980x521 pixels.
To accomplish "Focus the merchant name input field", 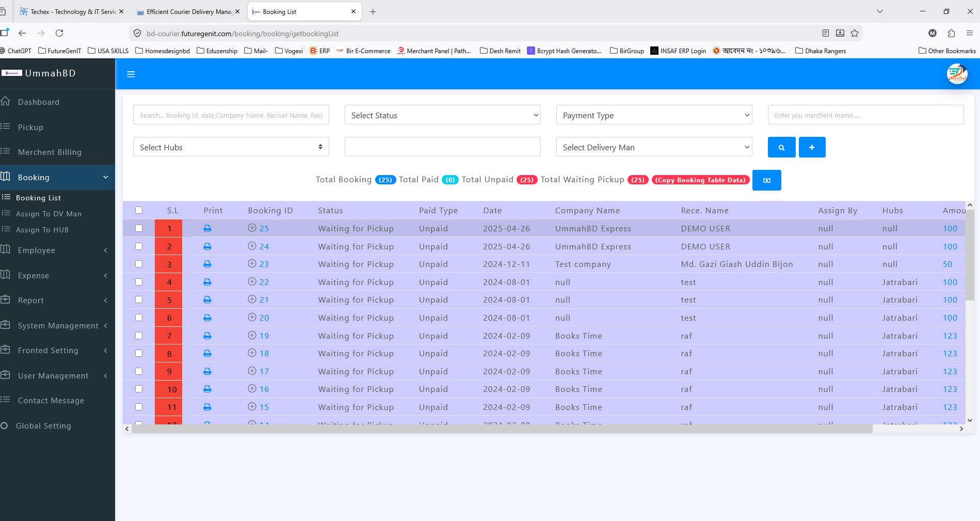I will pyautogui.click(x=865, y=115).
